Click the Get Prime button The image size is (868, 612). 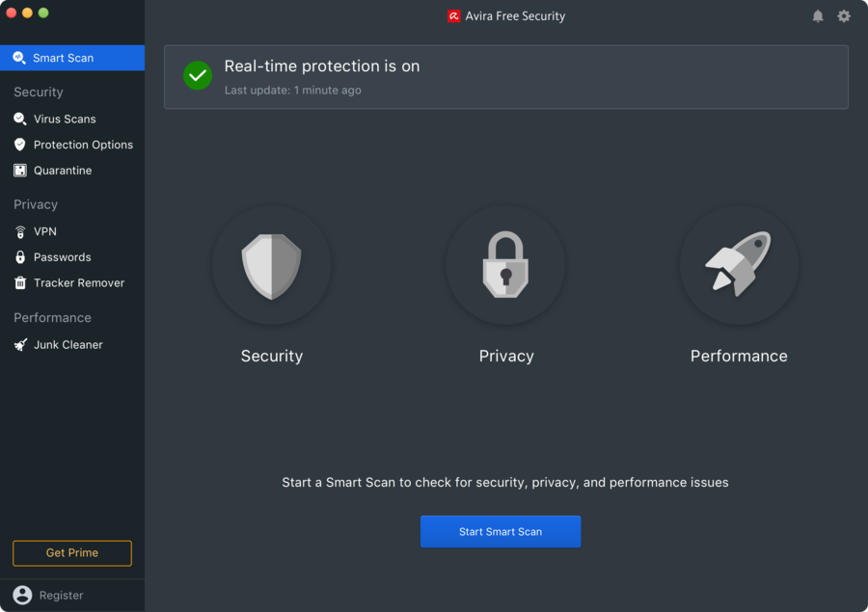(71, 553)
